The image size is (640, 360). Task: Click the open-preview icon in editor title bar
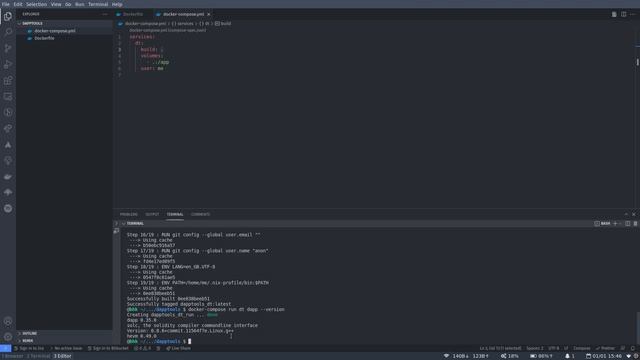[614, 14]
